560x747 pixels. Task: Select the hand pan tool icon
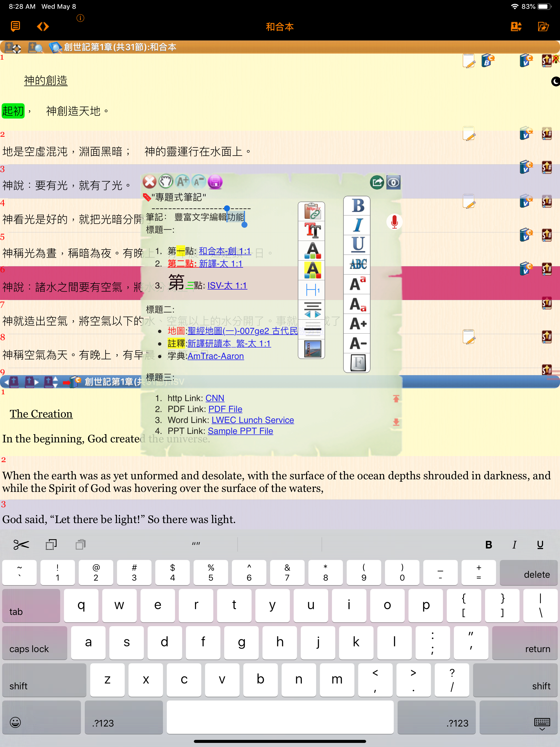[166, 182]
